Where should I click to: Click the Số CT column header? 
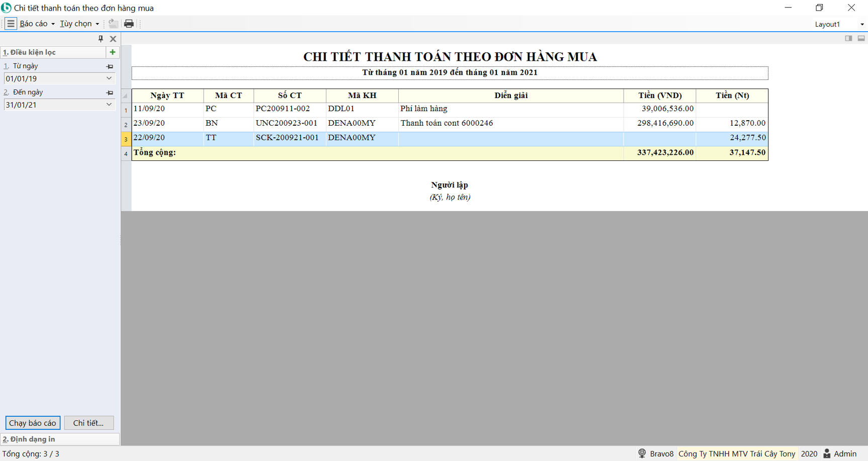[x=290, y=96]
